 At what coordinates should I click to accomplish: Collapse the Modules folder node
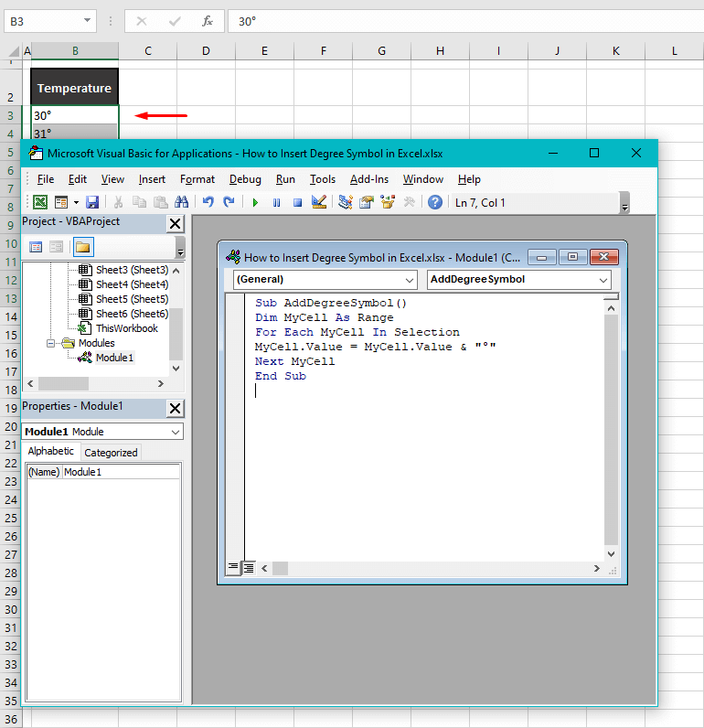(50, 343)
